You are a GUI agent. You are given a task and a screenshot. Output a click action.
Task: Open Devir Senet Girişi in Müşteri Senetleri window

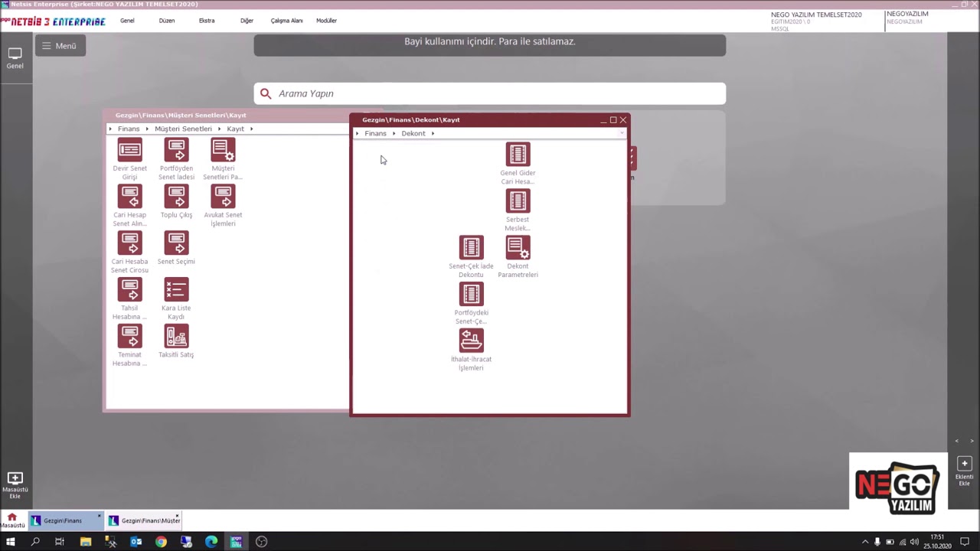[x=129, y=150]
